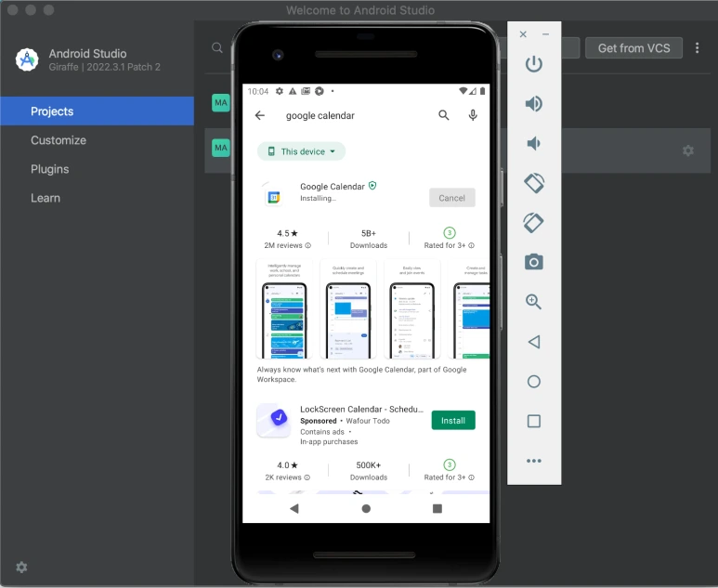This screenshot has width=718, height=588.
Task: Select Plugins in Android Studio sidebar
Action: (49, 169)
